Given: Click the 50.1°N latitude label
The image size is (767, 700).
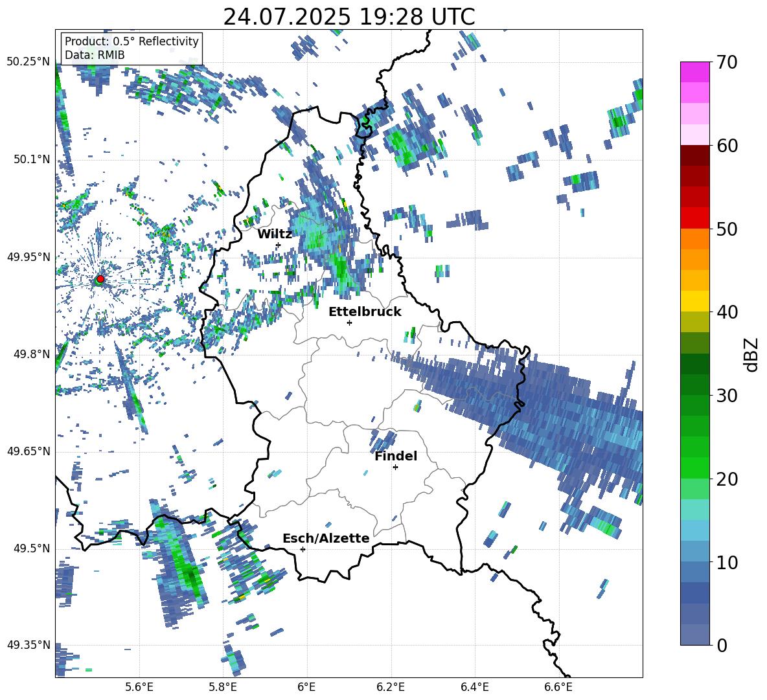Looking at the screenshot, I should pos(32,159).
